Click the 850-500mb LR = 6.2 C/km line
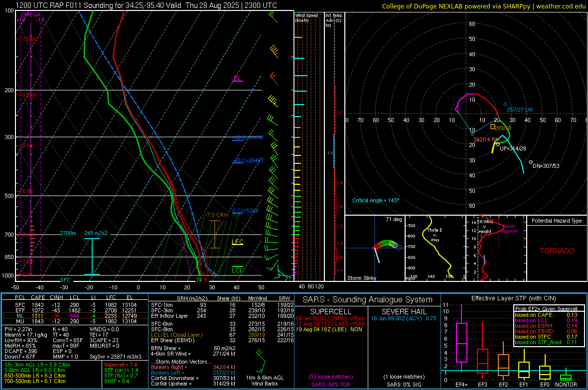The width and height of the screenshot is (588, 390). 35,376
